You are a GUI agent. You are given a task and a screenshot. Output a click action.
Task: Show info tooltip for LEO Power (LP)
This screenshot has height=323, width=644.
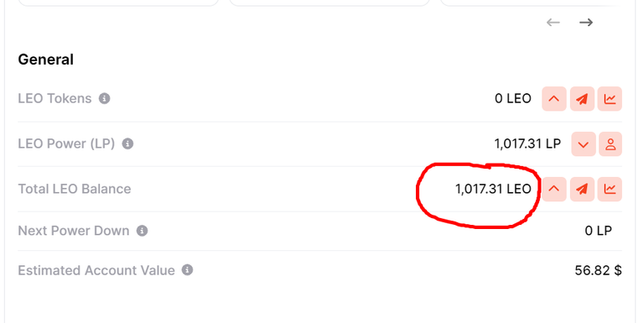(x=127, y=143)
